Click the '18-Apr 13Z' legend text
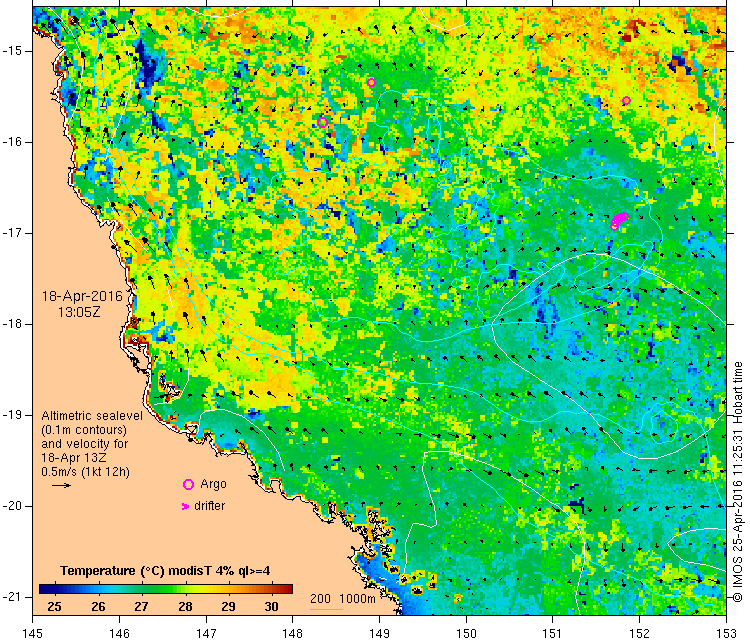Image resolution: width=750 pixels, height=640 pixels. coord(74,458)
